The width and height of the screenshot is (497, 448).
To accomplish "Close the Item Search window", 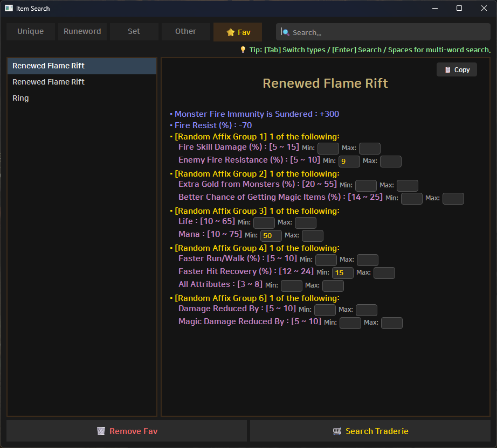I will (x=484, y=8).
